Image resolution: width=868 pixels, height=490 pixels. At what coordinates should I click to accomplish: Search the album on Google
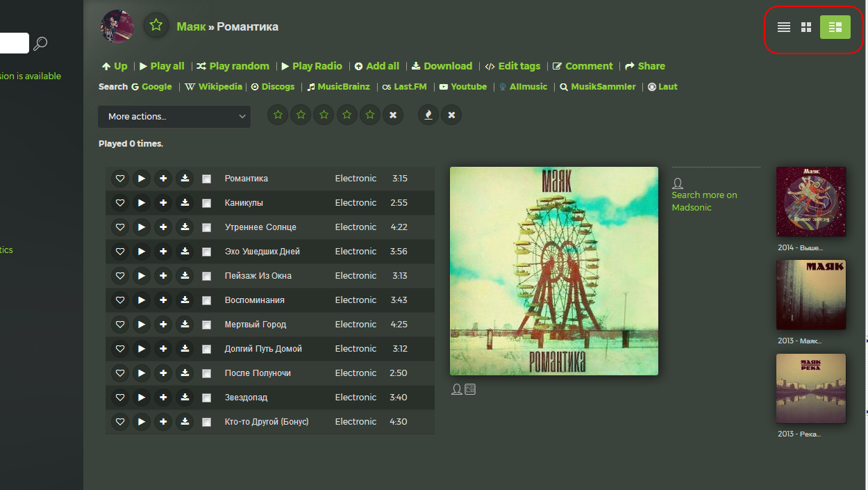pos(151,87)
